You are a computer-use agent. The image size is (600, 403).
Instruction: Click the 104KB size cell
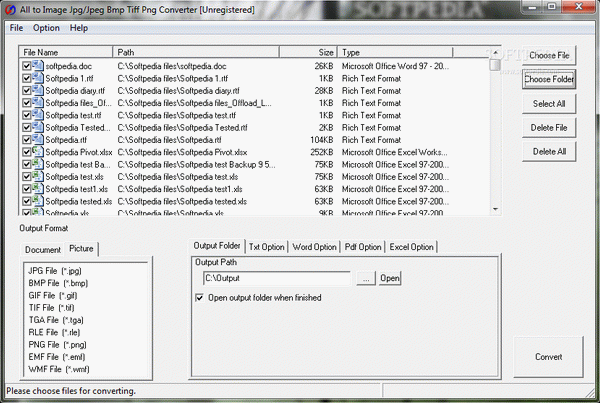click(322, 140)
